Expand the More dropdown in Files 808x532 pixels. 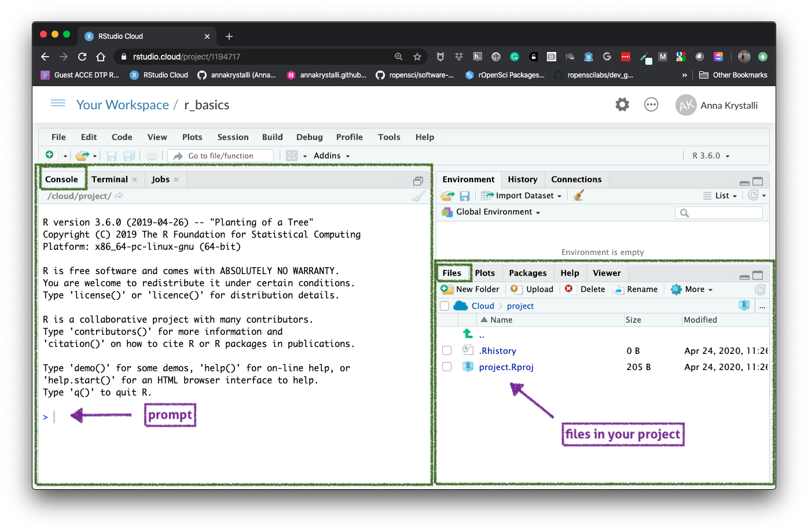[692, 289]
